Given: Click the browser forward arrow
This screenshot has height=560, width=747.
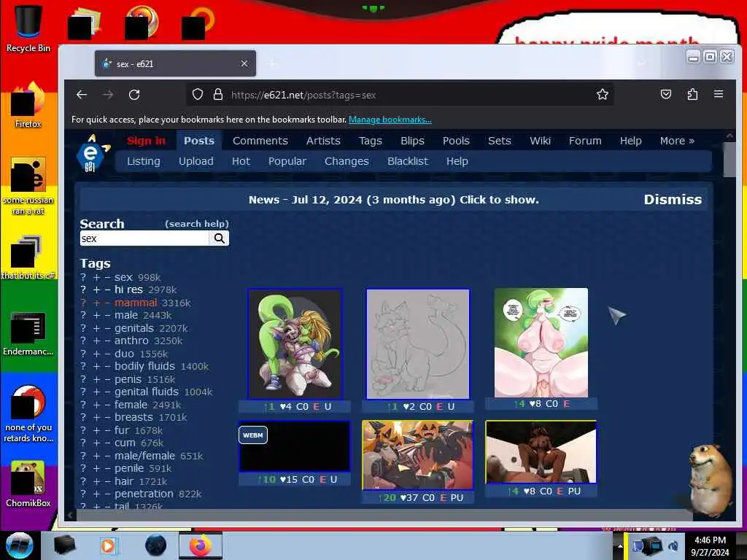Looking at the screenshot, I should tap(108, 95).
